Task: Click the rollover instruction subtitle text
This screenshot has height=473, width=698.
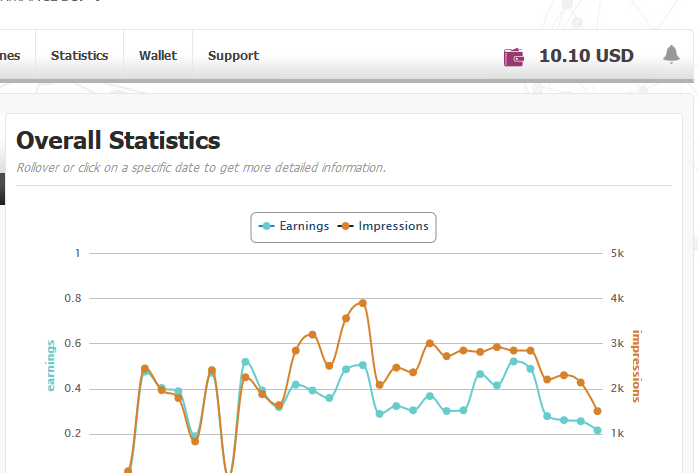Action: (x=201, y=168)
